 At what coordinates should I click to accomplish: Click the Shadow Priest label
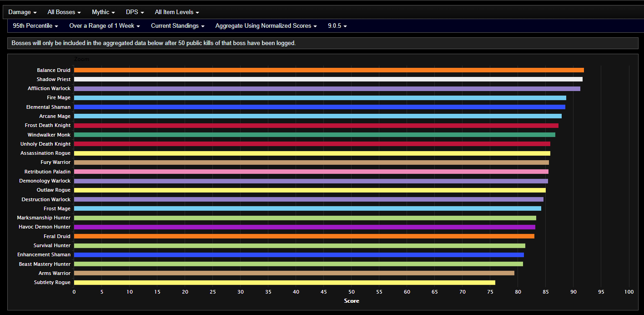[x=54, y=79]
